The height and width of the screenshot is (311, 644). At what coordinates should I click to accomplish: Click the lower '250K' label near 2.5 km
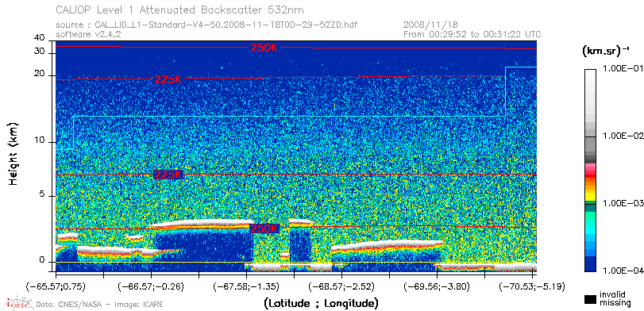coord(264,228)
